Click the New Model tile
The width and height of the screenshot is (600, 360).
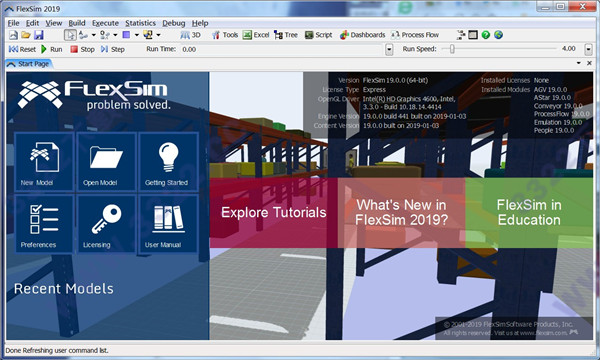pyautogui.click(x=44, y=161)
